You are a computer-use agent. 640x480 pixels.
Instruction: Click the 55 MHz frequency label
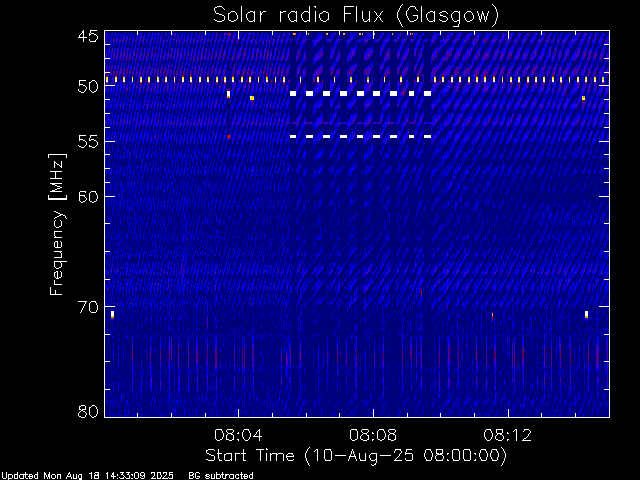coord(88,142)
